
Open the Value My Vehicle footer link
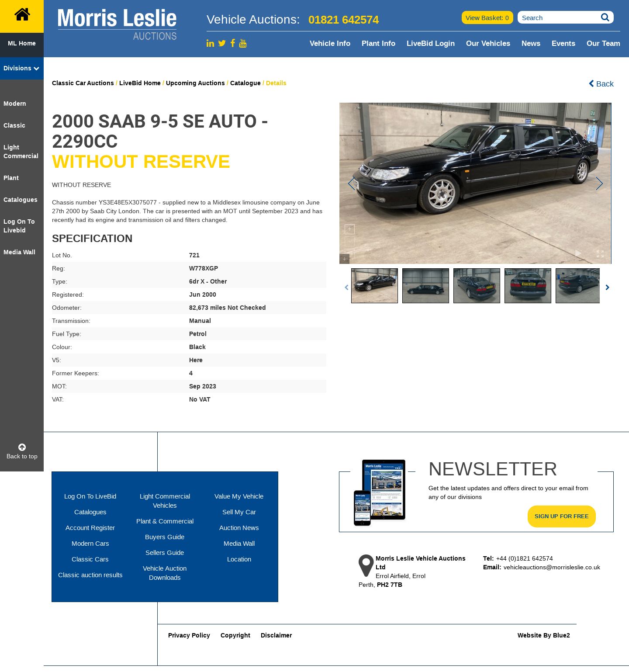(239, 496)
